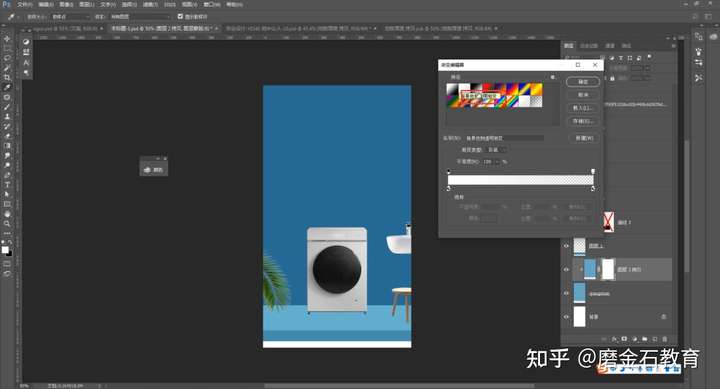Toggle visibility of the selected masked layer
This screenshot has width=720, height=389.
click(x=566, y=270)
